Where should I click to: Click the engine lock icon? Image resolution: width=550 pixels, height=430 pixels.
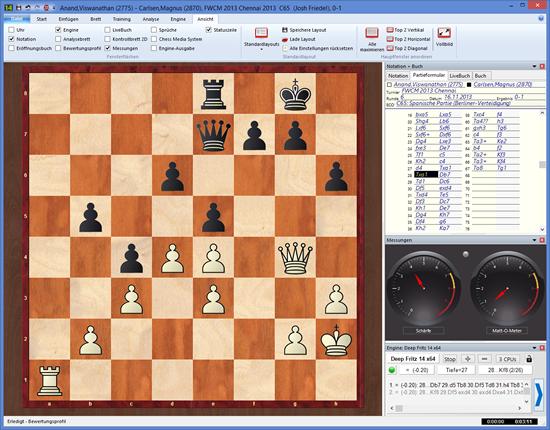pos(529,359)
